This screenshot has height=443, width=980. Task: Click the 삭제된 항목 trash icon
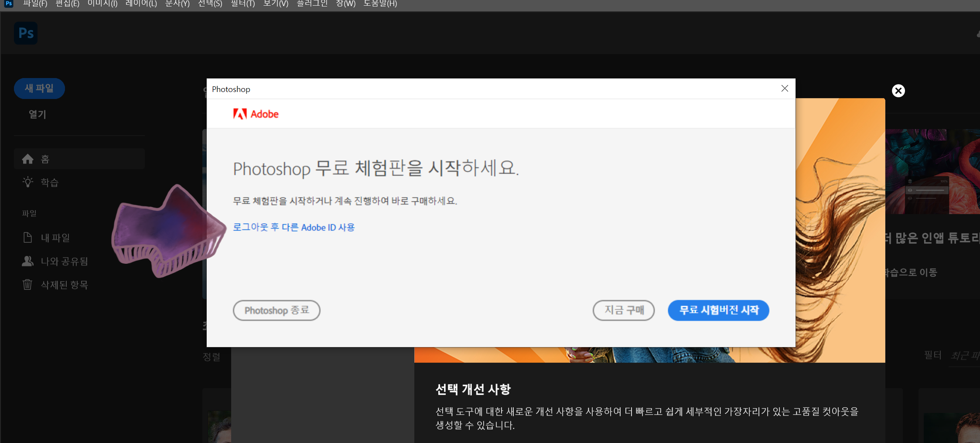27,285
